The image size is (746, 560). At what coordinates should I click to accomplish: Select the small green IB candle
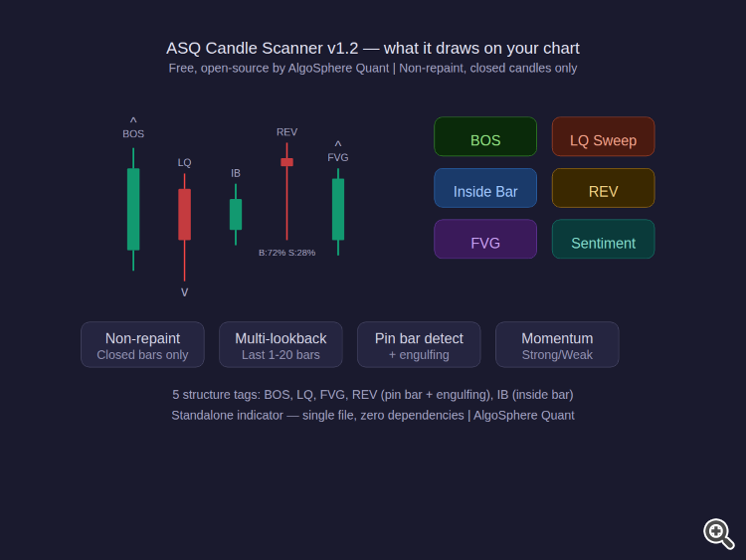click(236, 214)
